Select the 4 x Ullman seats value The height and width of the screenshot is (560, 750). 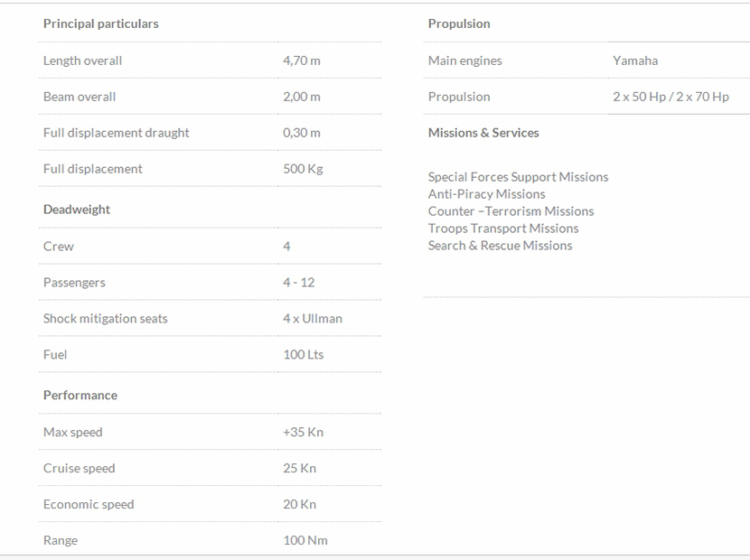[313, 319]
